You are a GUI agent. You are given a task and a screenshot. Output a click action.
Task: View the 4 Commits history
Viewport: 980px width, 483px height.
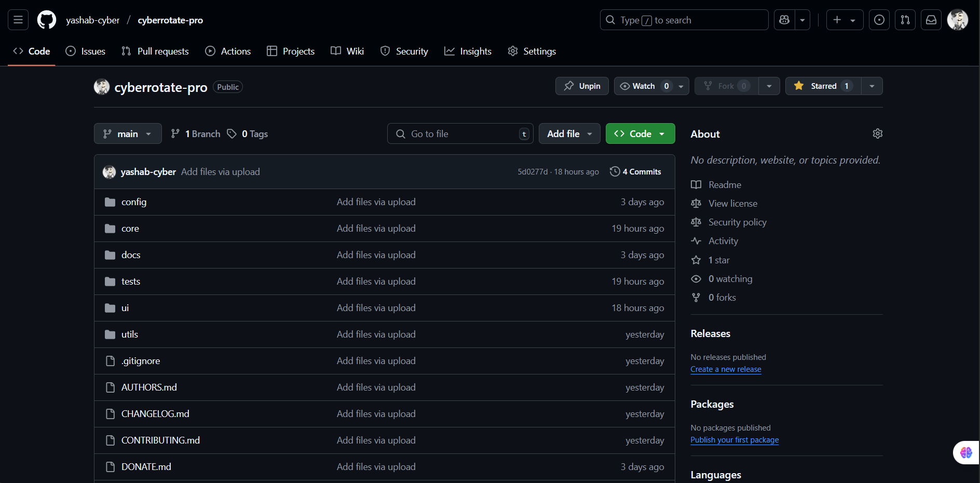pos(635,172)
